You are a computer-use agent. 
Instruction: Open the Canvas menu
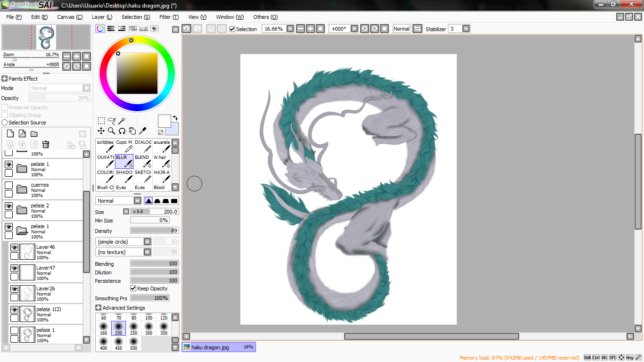[x=70, y=17]
